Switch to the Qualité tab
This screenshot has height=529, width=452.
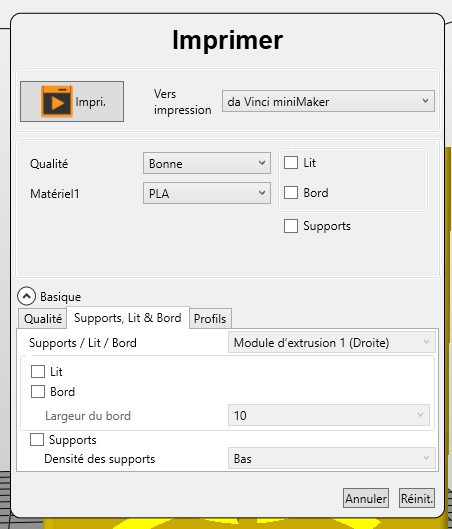43,318
